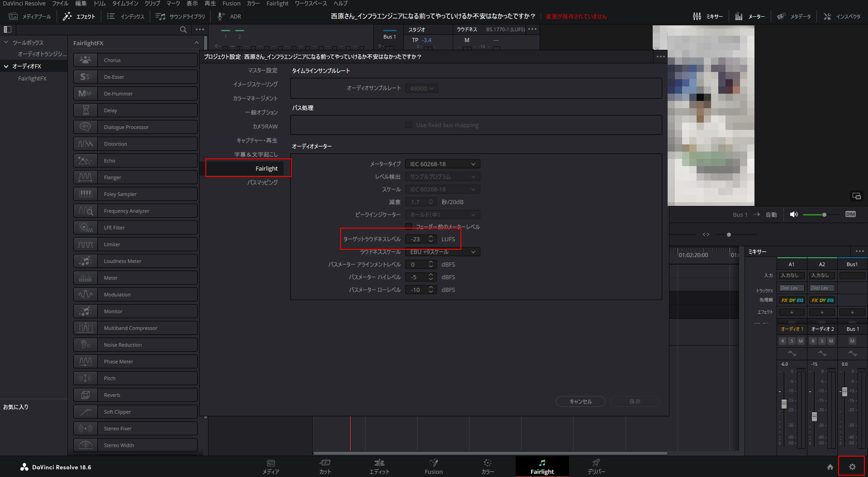The image size is (868, 477).
Task: Click the monitor speaker mute icon
Action: coord(794,215)
